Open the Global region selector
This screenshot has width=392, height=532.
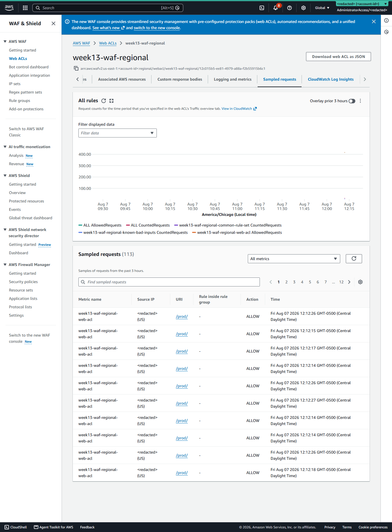click(x=322, y=8)
